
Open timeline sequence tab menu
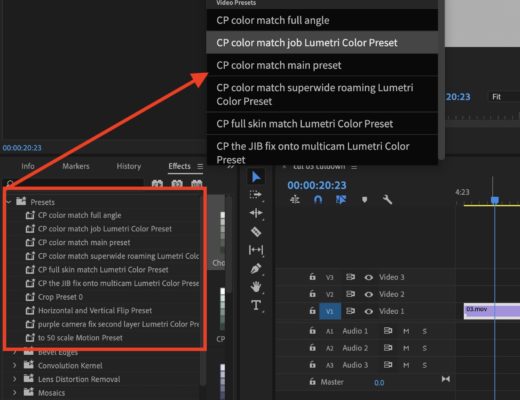[x=354, y=167]
